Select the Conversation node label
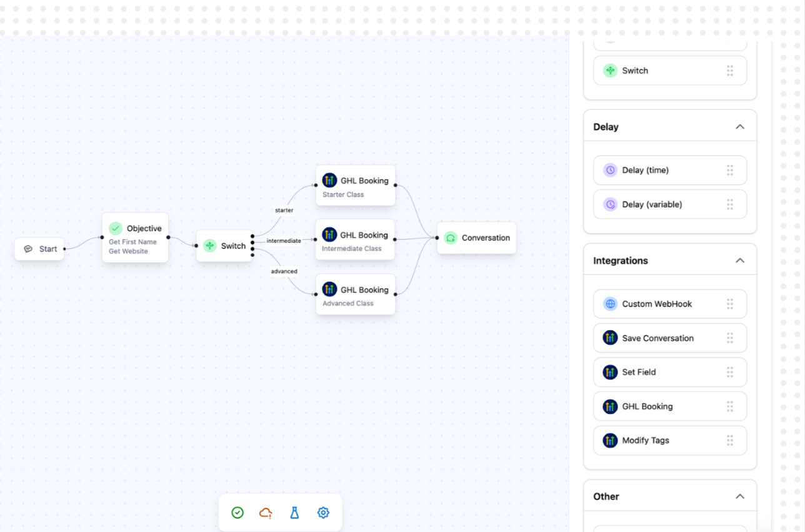Screen dimensions: 805x532 (486, 238)
